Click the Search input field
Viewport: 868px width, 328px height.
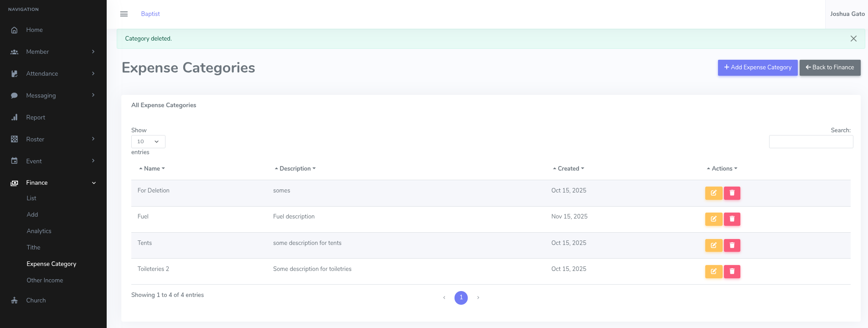(x=811, y=142)
